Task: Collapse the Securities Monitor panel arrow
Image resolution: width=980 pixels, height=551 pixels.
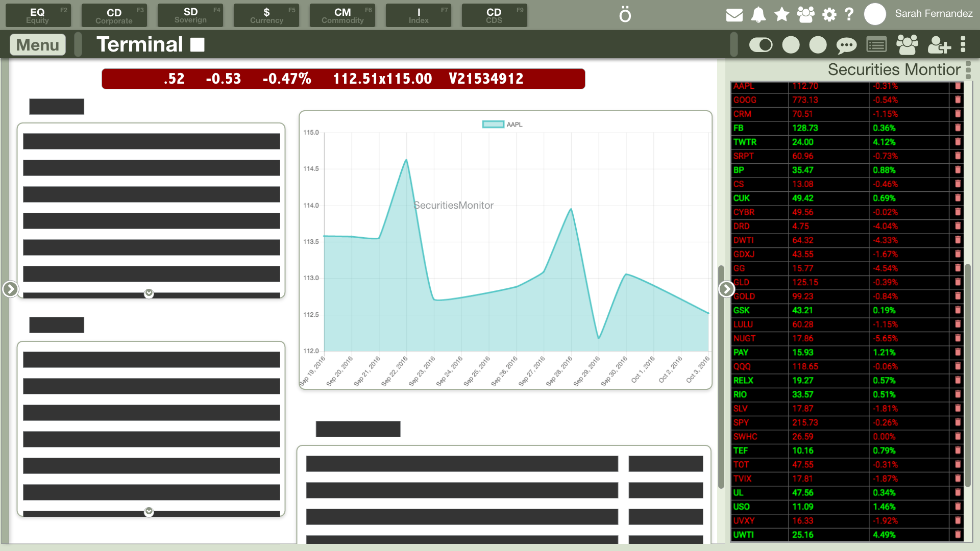Action: pyautogui.click(x=726, y=289)
